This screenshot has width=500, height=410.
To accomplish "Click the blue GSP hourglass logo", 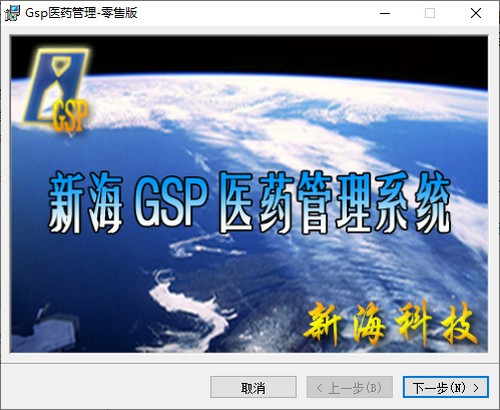I will click(x=56, y=89).
